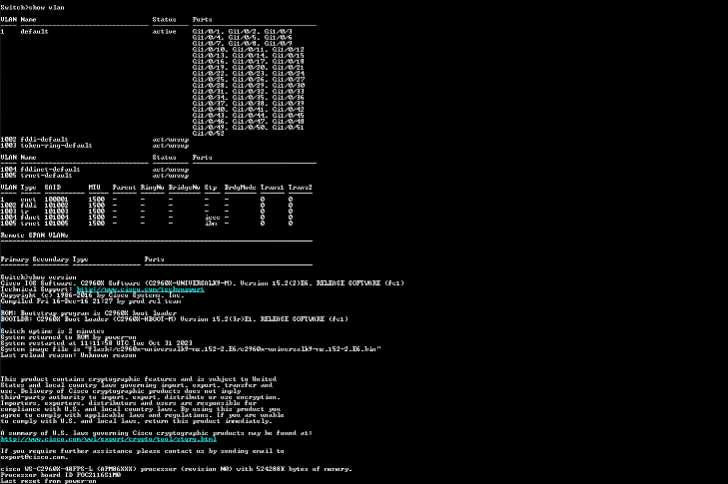728x484 pixels.
Task: Click the 'Switch>show version' command line
Action: (x=39, y=277)
